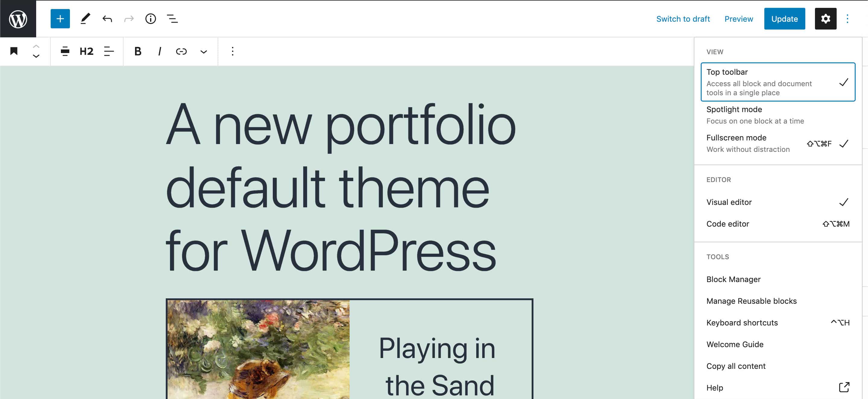
Task: Open Keyboard shortcuts from TOOLS section
Action: click(742, 323)
